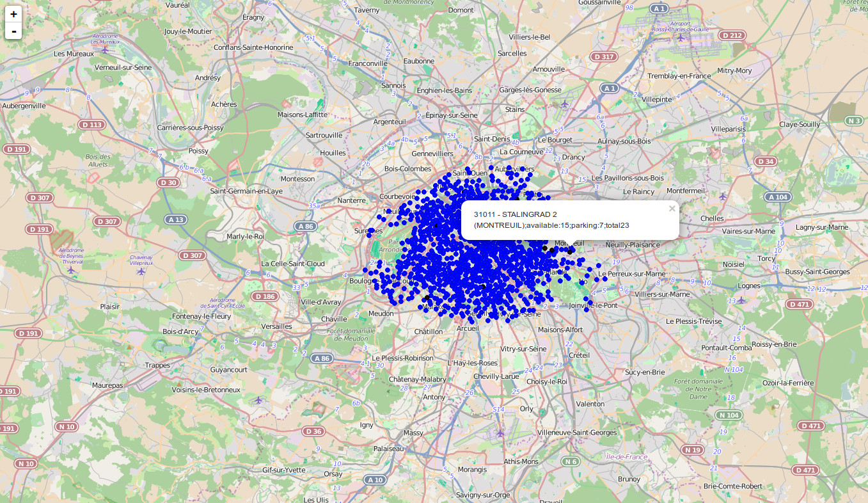
Task: Click the Lagny-sur-Marne map label
Action: pyautogui.click(x=822, y=227)
